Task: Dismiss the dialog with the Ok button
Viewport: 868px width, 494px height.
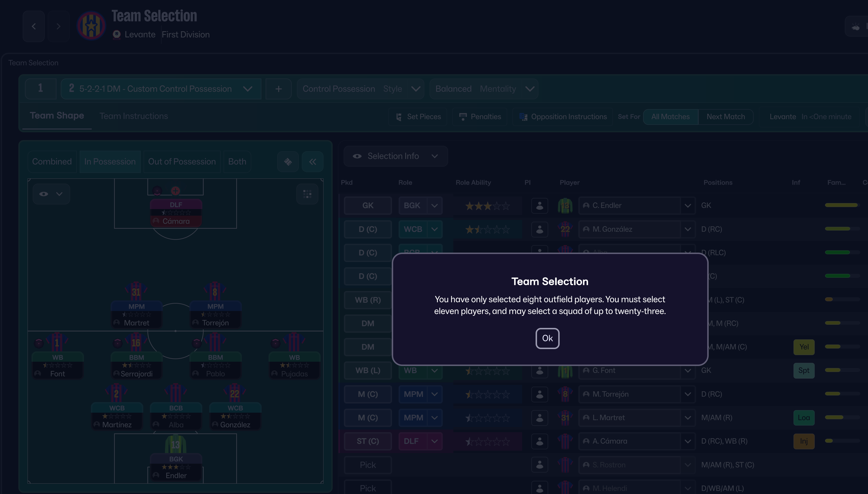Action: point(547,338)
